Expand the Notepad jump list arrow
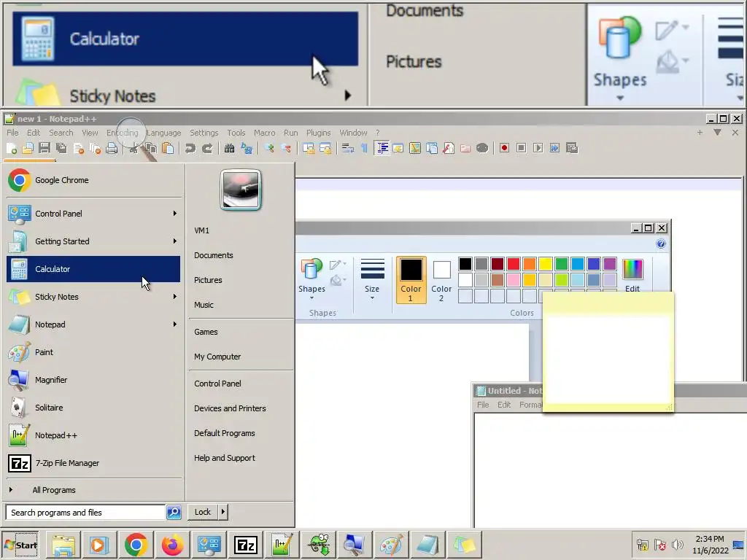Image resolution: width=747 pixels, height=560 pixels. tap(175, 324)
